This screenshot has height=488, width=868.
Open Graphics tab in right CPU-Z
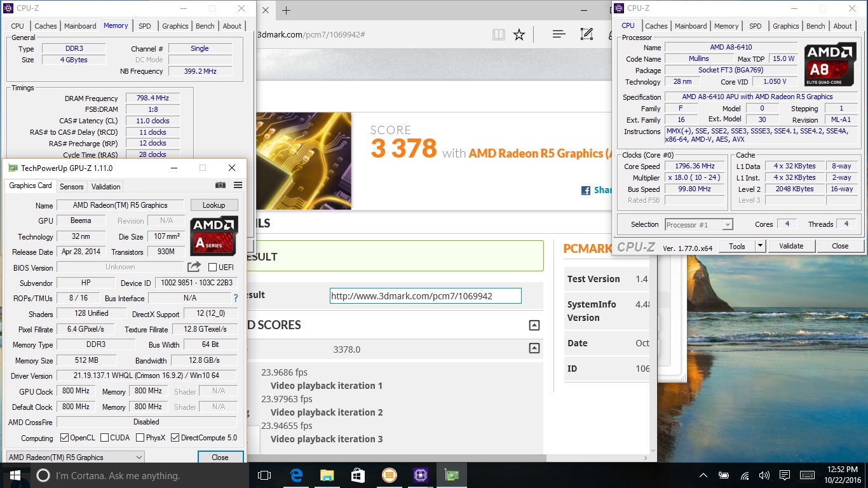785,26
